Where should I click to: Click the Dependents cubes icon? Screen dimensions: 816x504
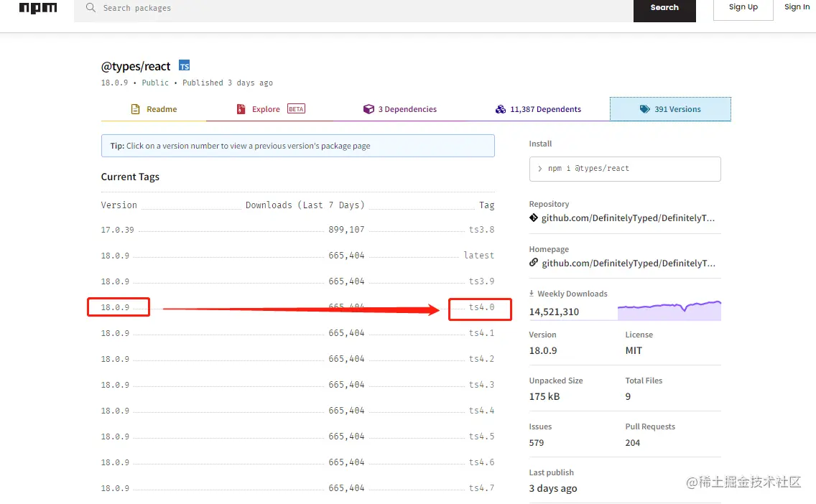501,109
